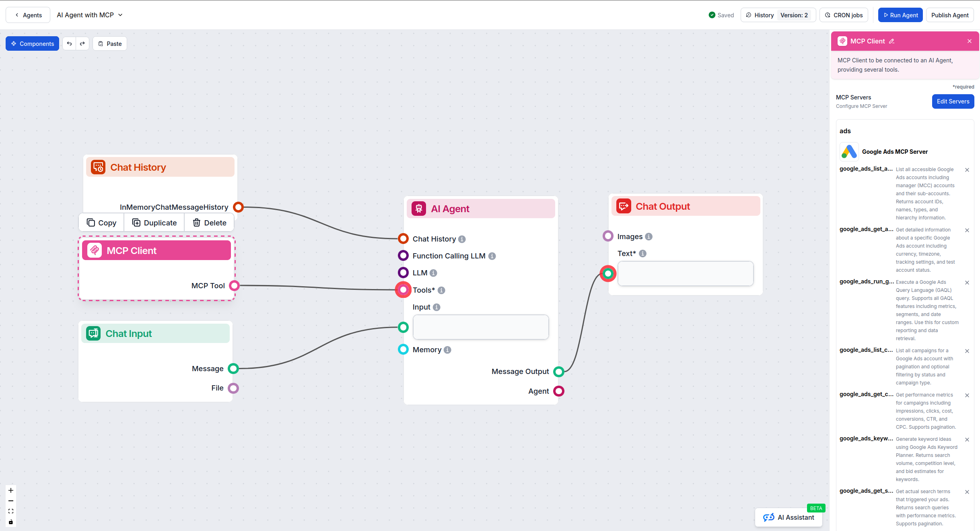Click the Agent output port circle
Image resolution: width=980 pixels, height=531 pixels.
pos(559,391)
